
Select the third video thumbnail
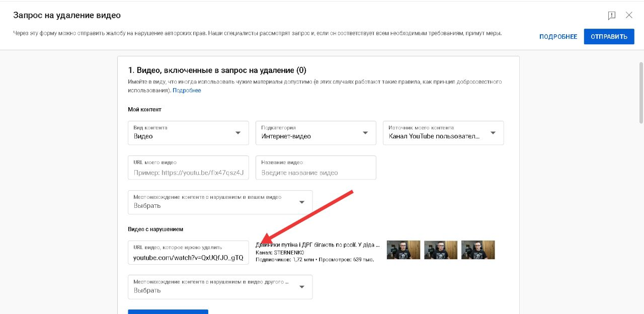point(478,250)
